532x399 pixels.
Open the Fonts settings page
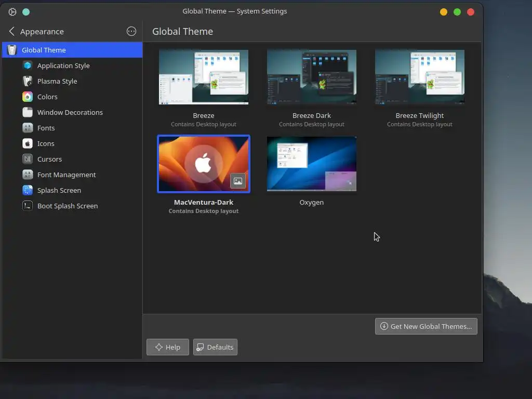pyautogui.click(x=72, y=128)
